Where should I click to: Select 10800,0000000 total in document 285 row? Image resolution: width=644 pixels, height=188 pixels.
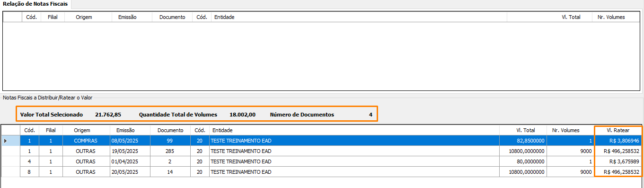524,151
